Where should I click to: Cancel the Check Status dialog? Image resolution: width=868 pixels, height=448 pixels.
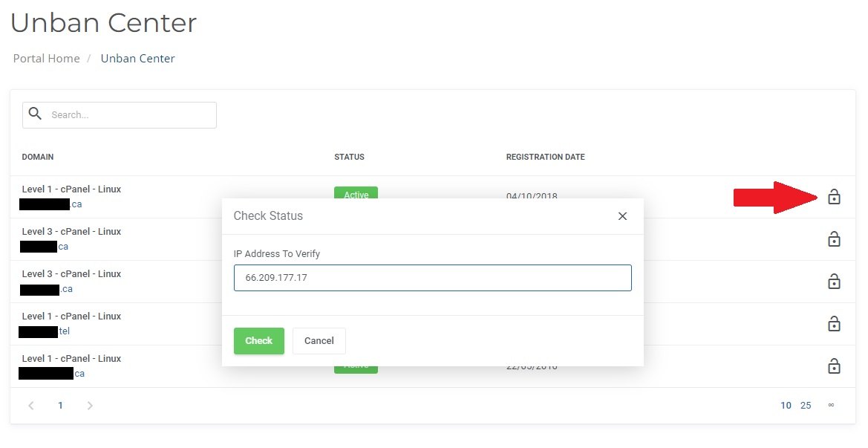319,340
